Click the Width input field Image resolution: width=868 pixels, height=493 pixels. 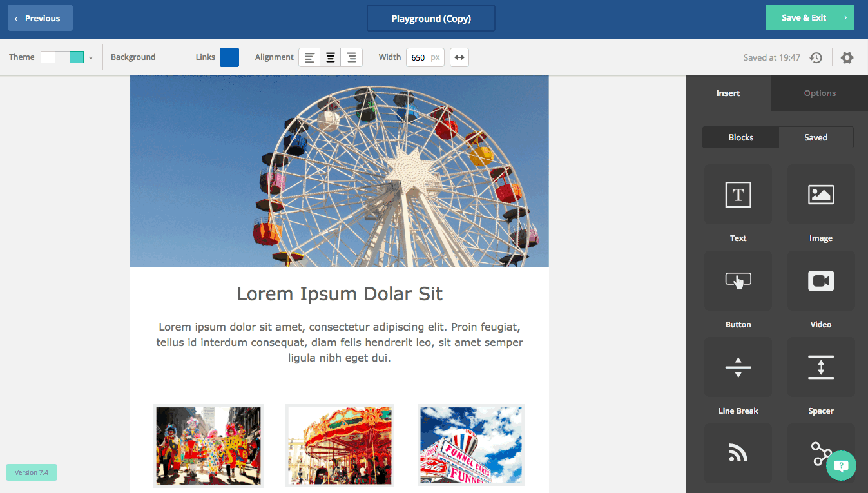coord(419,57)
